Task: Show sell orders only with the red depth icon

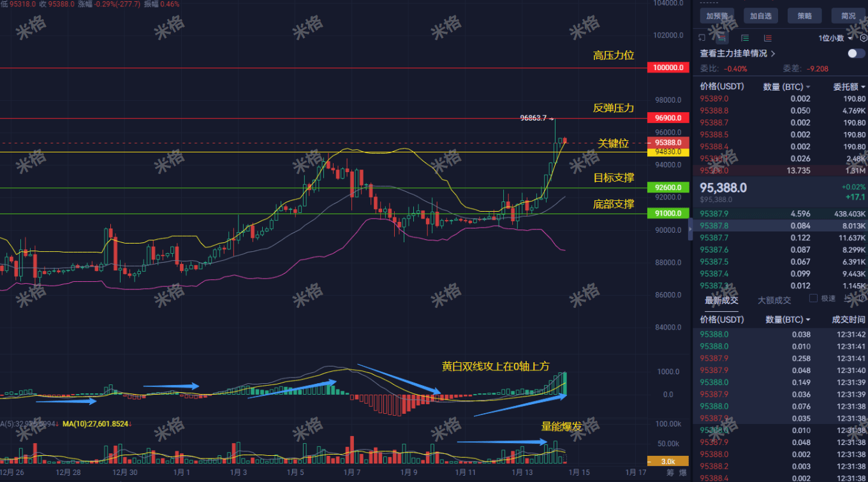Action: tap(768, 38)
